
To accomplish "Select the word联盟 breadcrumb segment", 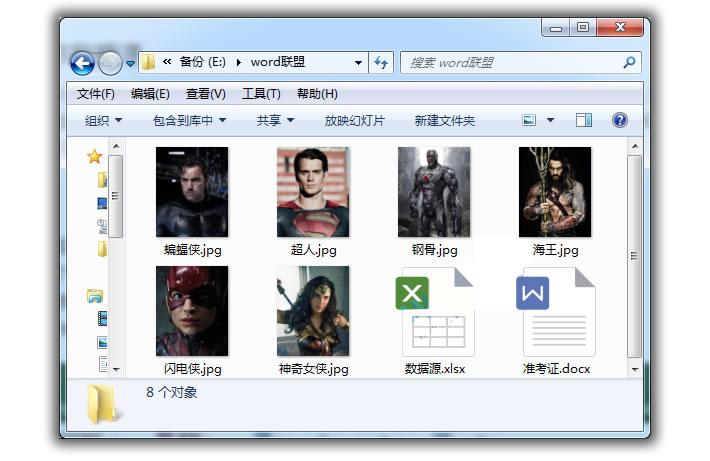I will point(278,62).
